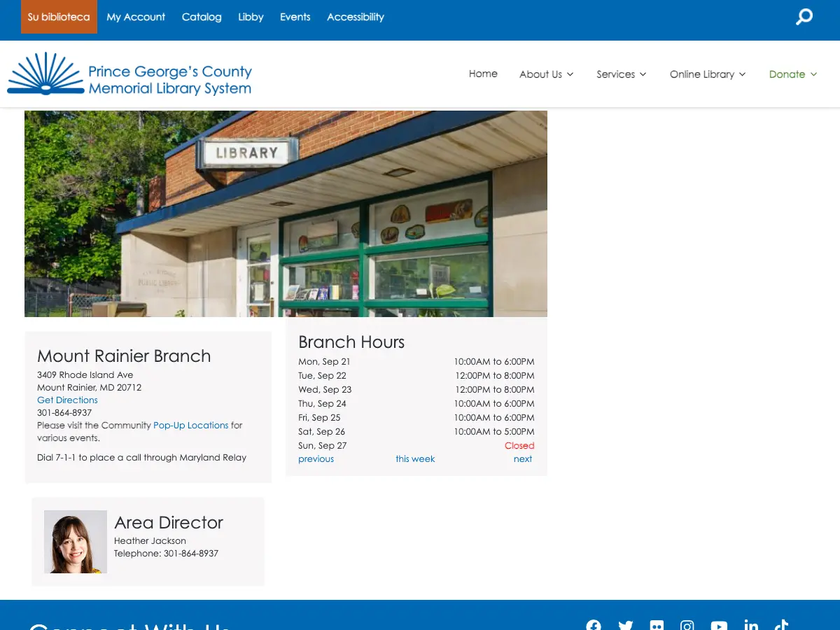Expand the Services dropdown
The height and width of the screenshot is (630, 840).
point(621,74)
